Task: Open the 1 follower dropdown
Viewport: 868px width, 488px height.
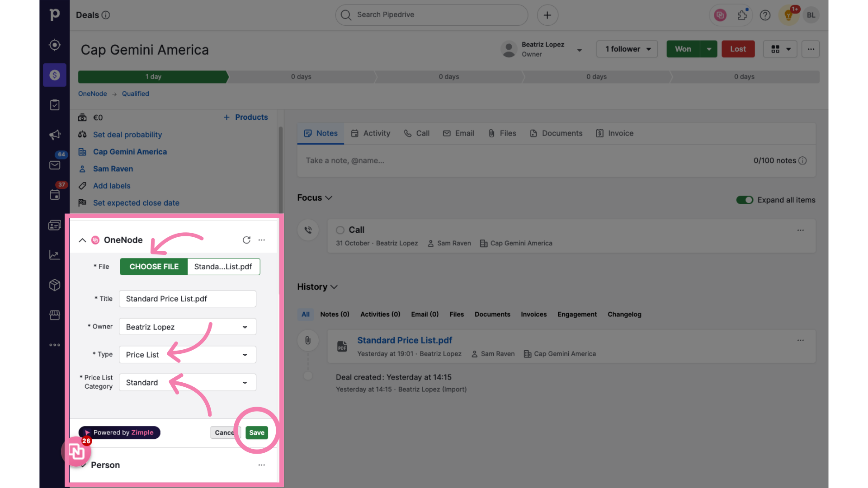Action: [x=627, y=49]
